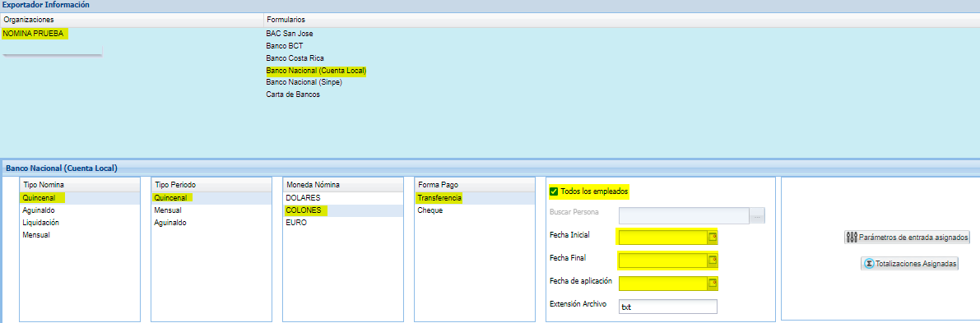The height and width of the screenshot is (323, 980).
Task: Click the Extensión Archivo text field
Action: [667, 307]
